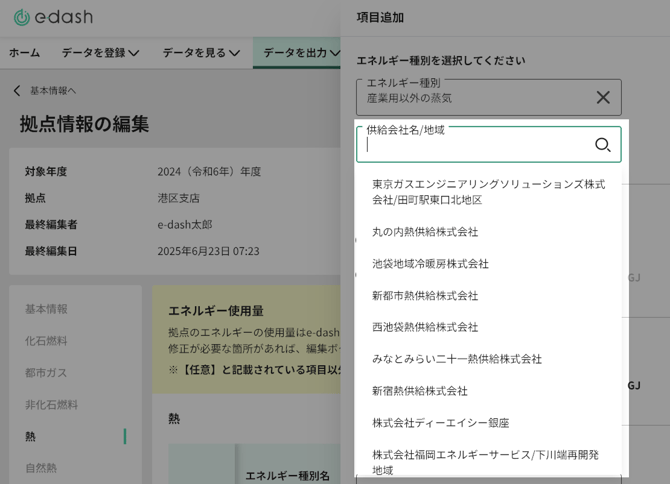Viewport: 670px width, 484px height.
Task: Select the 熱 sidebar section
Action: pos(30,436)
